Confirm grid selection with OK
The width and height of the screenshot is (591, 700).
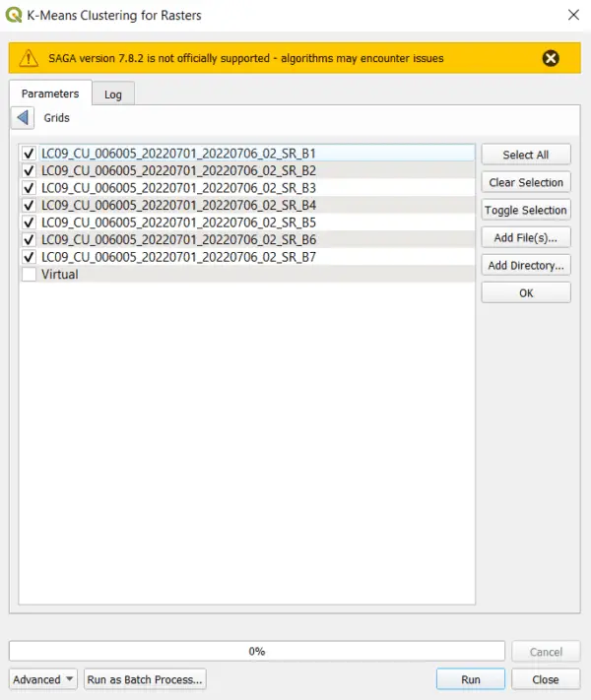(x=526, y=292)
